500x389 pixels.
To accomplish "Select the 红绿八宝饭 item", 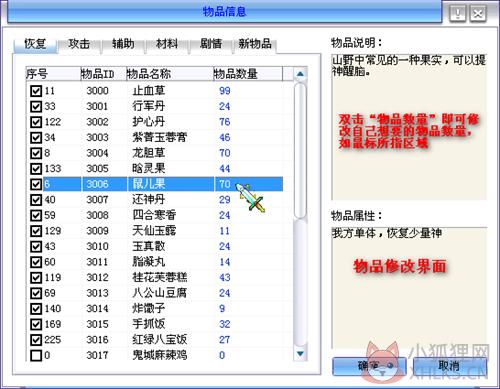I will coord(160,340).
